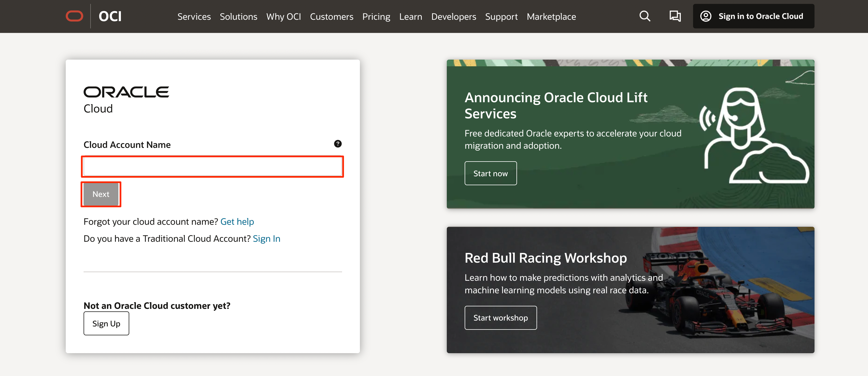Click Traditional Cloud Account Sign In link

pos(266,238)
